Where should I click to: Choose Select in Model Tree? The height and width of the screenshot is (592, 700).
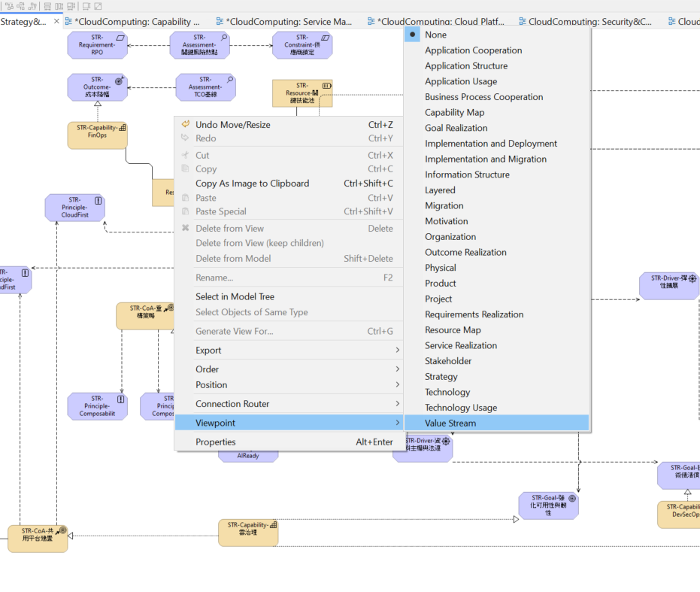pyautogui.click(x=289, y=296)
